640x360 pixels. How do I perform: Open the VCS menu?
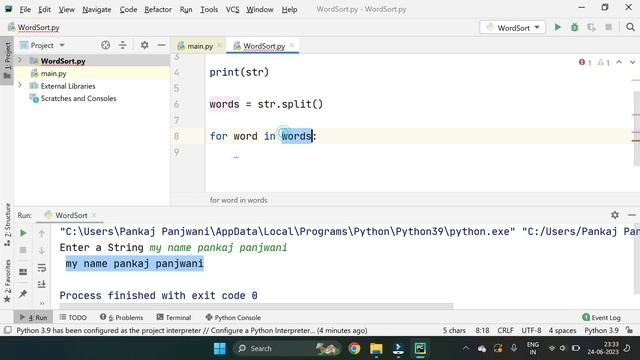coord(232,9)
